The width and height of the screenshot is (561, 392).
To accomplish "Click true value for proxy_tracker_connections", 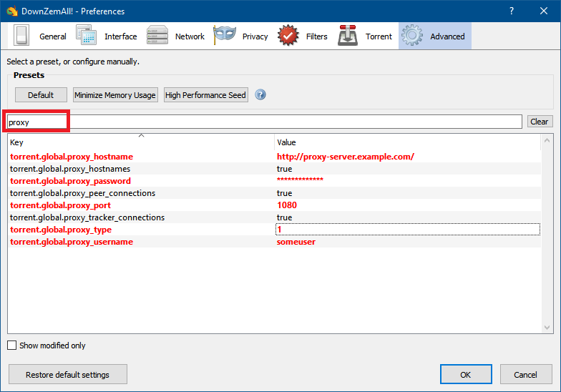I will pyautogui.click(x=285, y=217).
